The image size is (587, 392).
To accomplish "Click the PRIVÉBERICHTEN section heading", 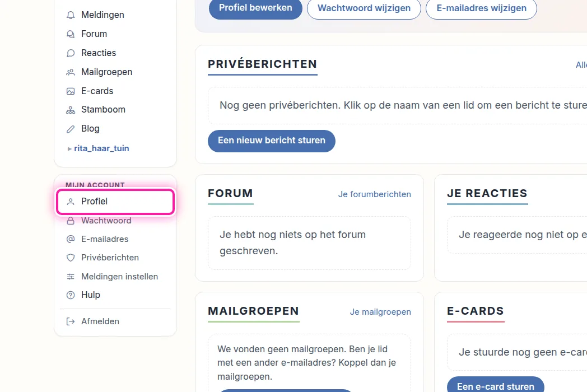I will (263, 64).
